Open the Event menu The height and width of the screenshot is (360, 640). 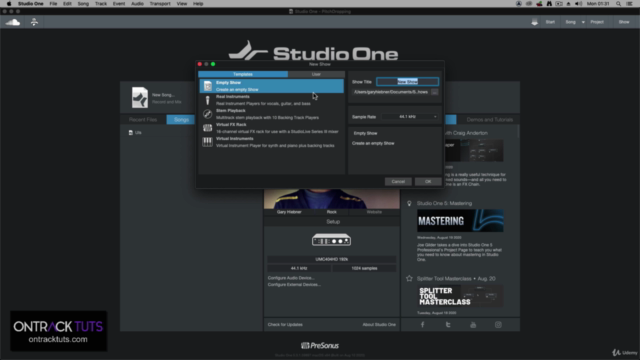[119, 4]
